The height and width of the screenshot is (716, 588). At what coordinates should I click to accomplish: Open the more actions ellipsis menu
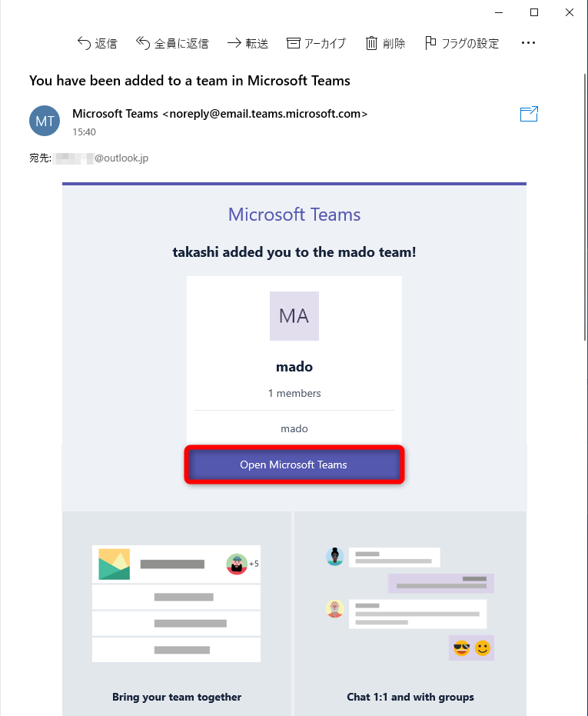point(528,43)
